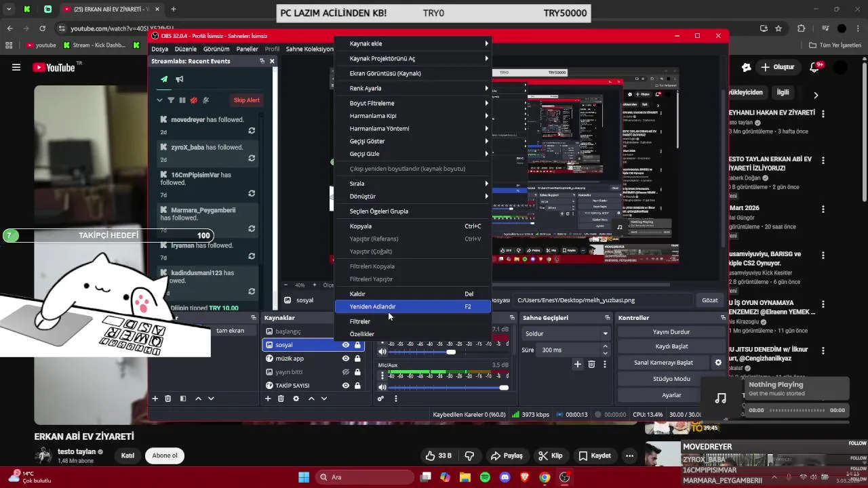Click Yayını Durdur button

click(671, 332)
